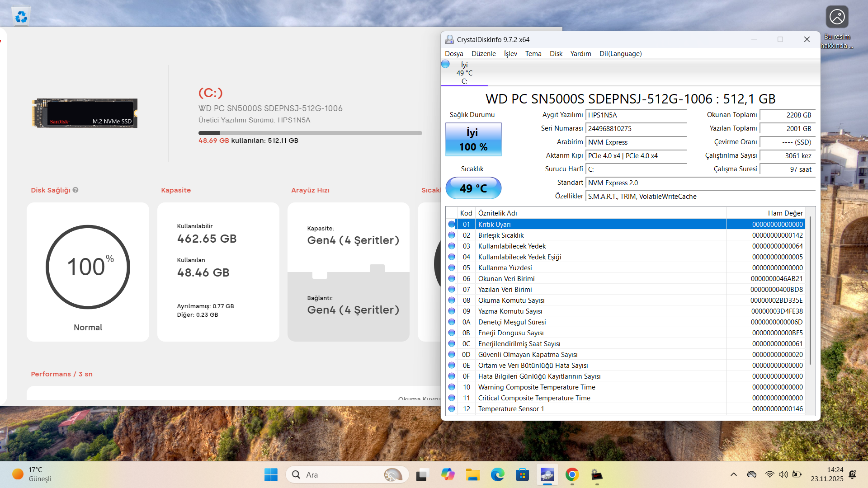
Task: Open the clock showing 14:24 and 23.11.2025
Action: 827,474
